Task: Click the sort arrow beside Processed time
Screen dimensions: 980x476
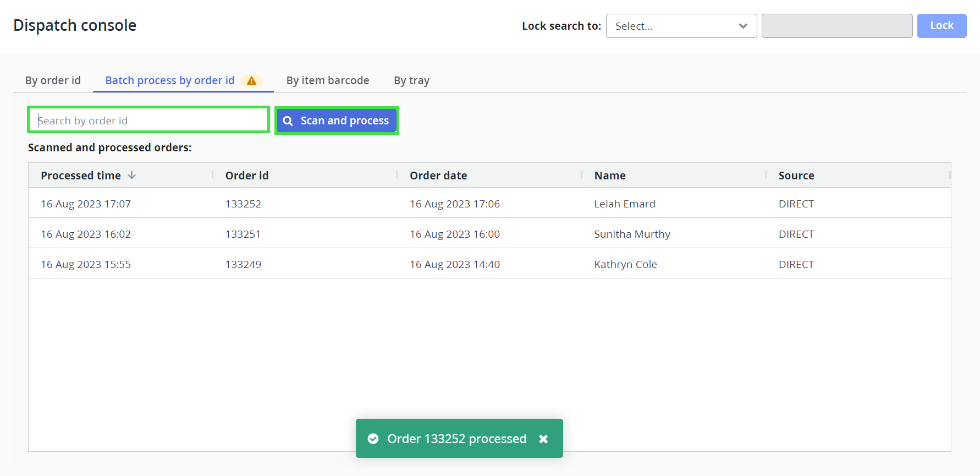Action: pos(132,175)
